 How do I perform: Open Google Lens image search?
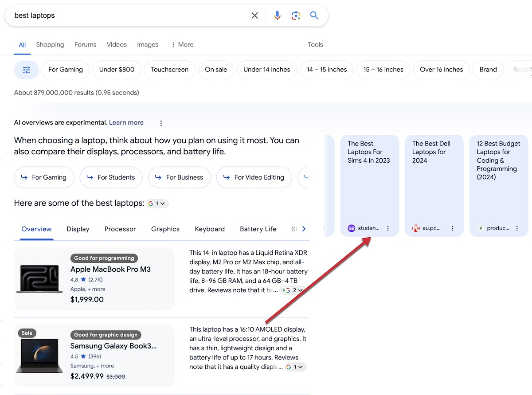click(x=296, y=16)
